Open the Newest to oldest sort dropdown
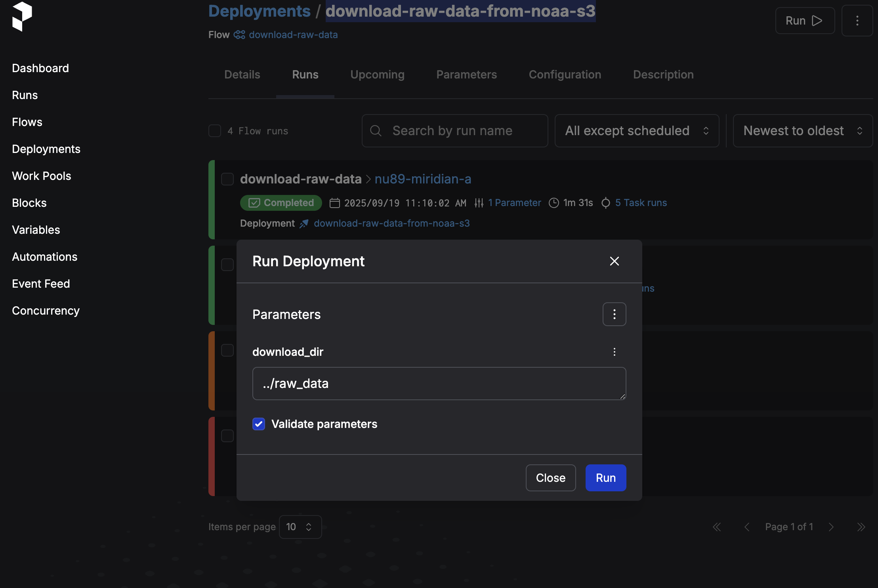 coord(803,131)
